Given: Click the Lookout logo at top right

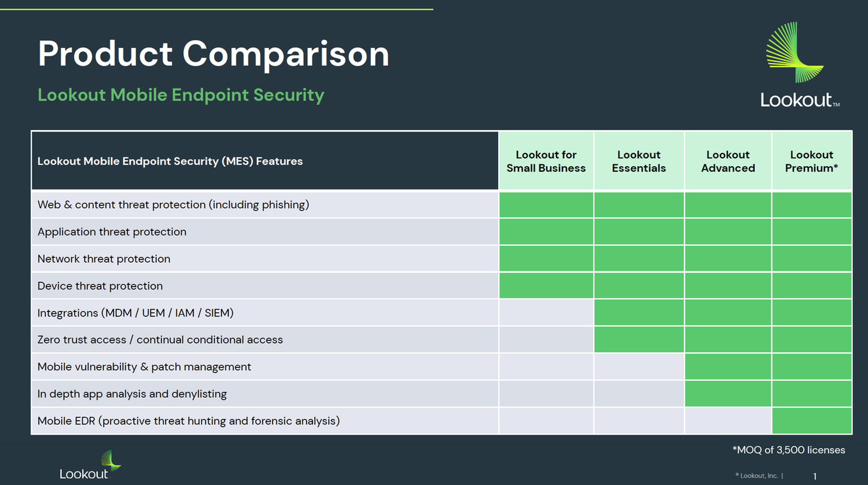Looking at the screenshot, I should (x=800, y=65).
